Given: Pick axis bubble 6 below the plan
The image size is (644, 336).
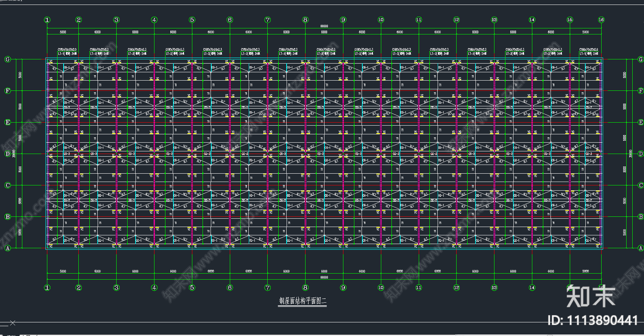Looking at the screenshot, I should click(x=230, y=288).
